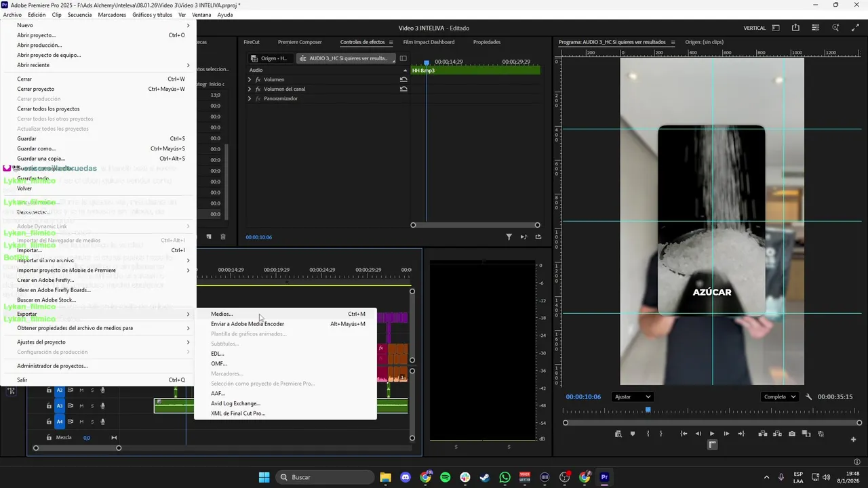Export frame with the camera icon

(792, 434)
